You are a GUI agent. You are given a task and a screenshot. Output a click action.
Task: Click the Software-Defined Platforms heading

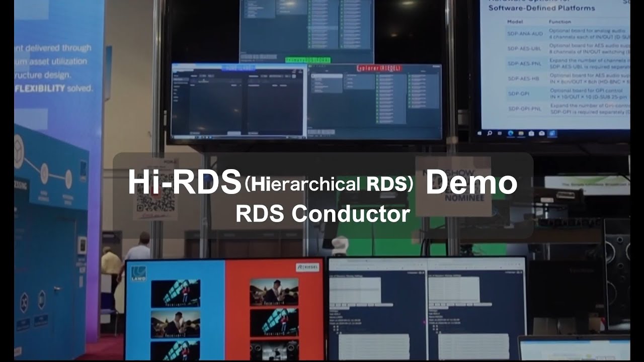point(541,8)
